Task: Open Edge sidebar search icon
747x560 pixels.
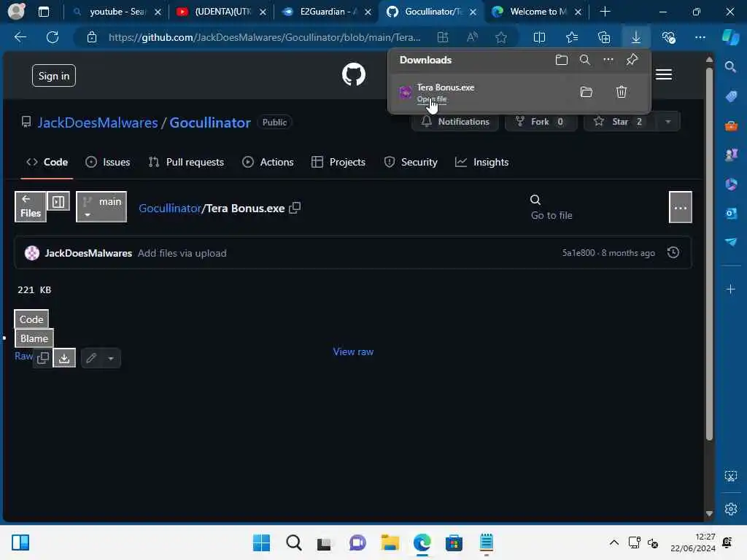Action: pos(731,67)
